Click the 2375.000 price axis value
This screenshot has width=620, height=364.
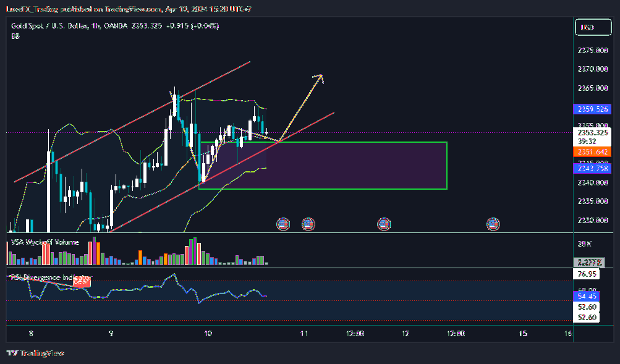click(x=592, y=50)
